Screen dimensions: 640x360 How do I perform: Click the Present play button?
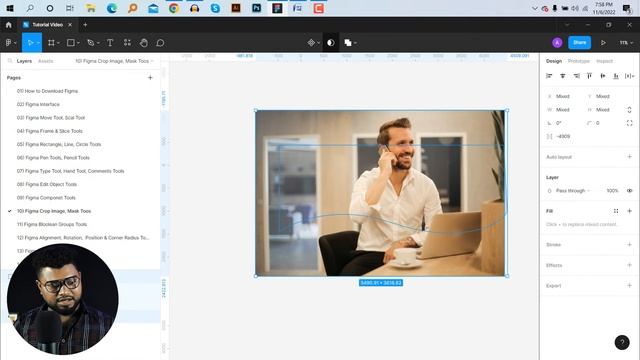click(x=603, y=42)
